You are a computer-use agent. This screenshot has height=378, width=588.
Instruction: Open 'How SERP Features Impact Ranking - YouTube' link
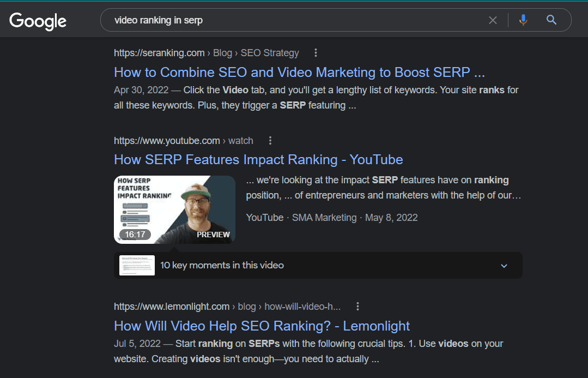pos(258,160)
